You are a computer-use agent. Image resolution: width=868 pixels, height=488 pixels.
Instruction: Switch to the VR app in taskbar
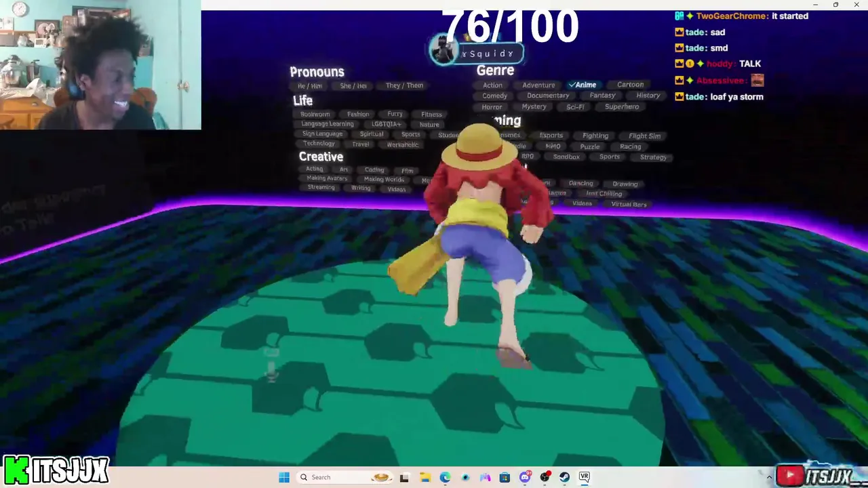coord(585,477)
